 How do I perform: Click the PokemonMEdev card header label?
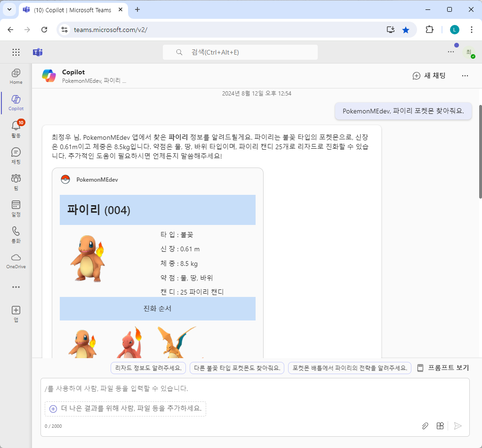(97, 180)
